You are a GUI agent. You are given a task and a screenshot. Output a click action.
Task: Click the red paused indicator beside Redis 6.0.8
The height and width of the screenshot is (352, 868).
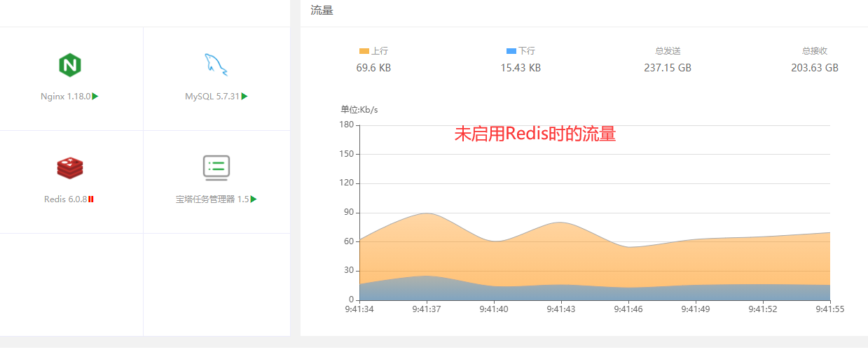(91, 199)
